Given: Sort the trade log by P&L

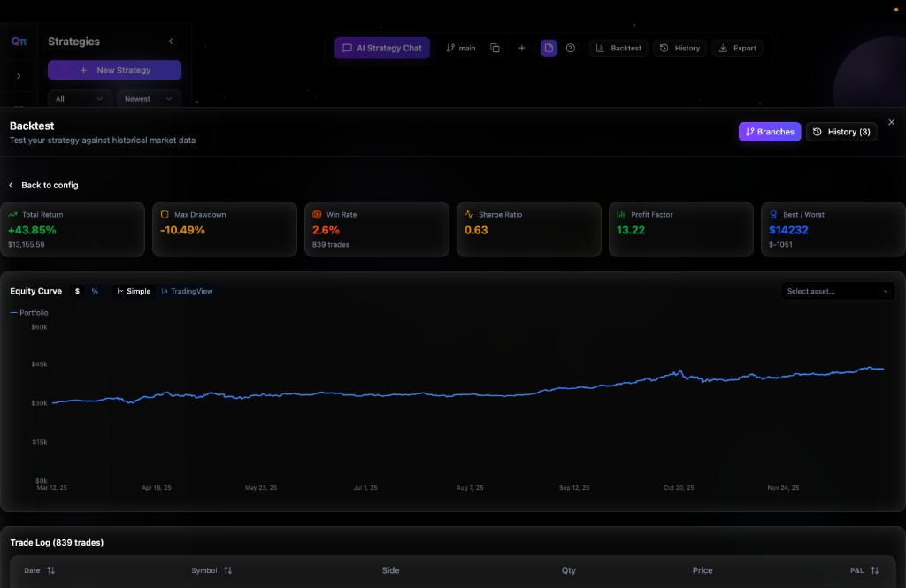Looking at the screenshot, I should tap(864, 570).
